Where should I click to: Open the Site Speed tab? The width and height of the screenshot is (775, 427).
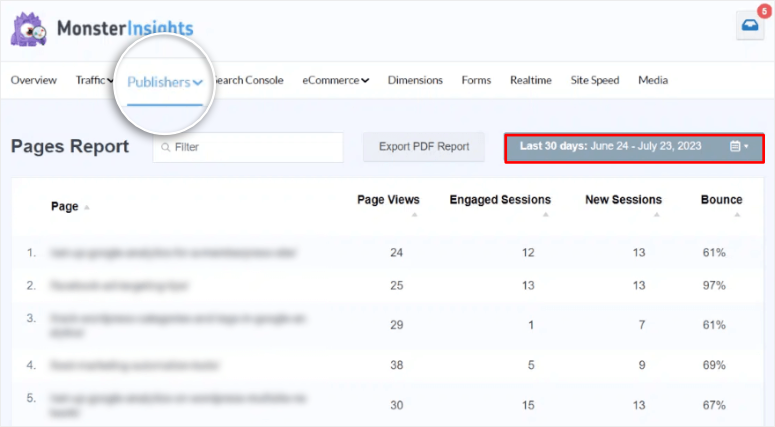(x=595, y=80)
